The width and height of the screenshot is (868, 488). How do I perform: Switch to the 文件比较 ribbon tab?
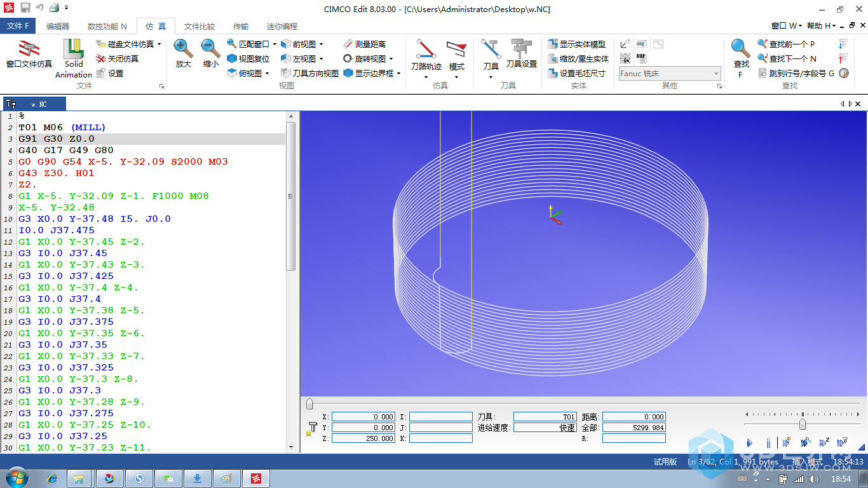coord(200,26)
